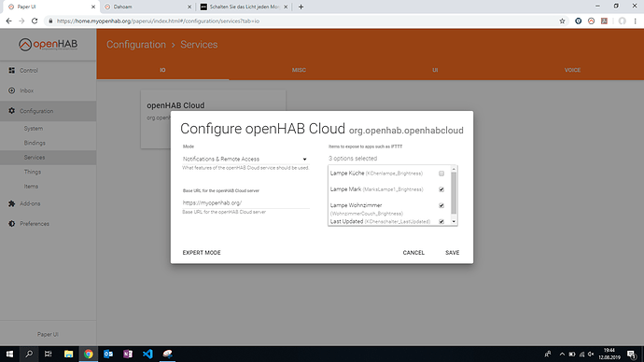This screenshot has width=644, height=362.
Task: Click the Add-ons puzzle icon
Action: click(x=11, y=203)
